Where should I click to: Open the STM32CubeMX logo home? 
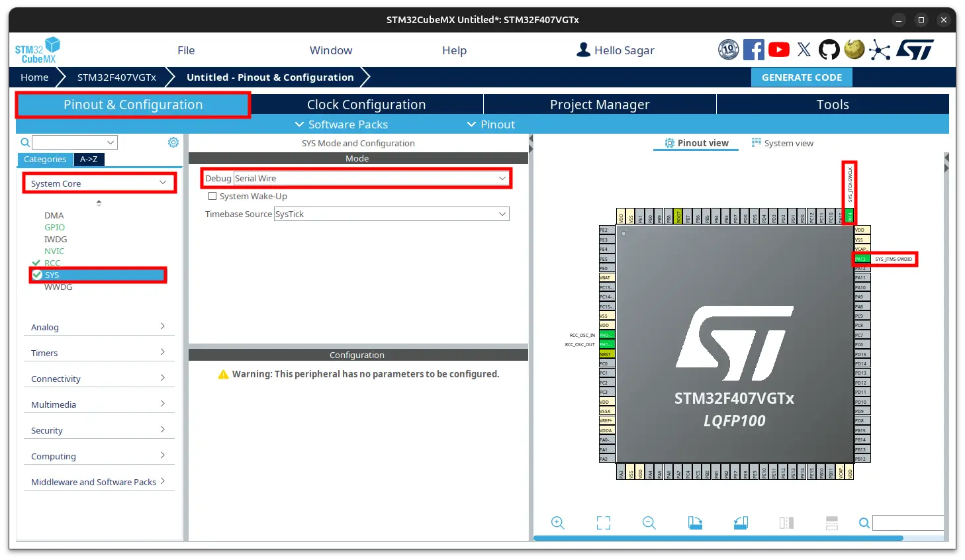click(38, 50)
